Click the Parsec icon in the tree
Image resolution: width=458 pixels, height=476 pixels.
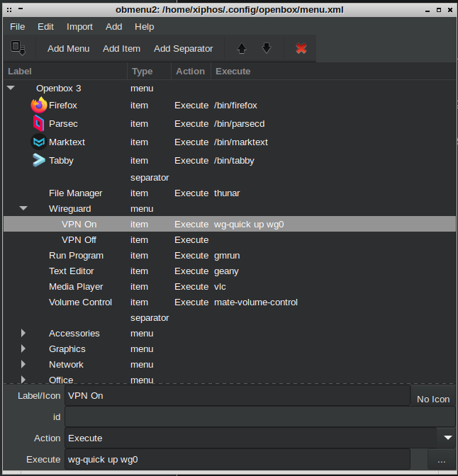tap(39, 123)
